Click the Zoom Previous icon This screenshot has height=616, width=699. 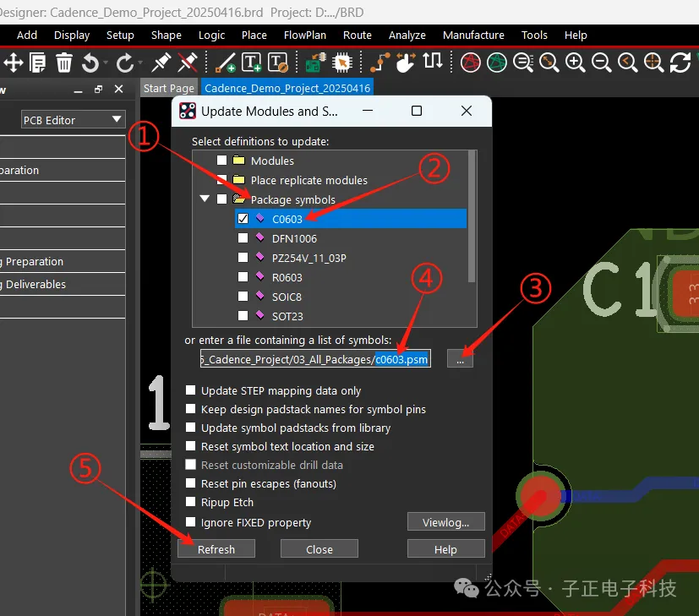pos(628,63)
